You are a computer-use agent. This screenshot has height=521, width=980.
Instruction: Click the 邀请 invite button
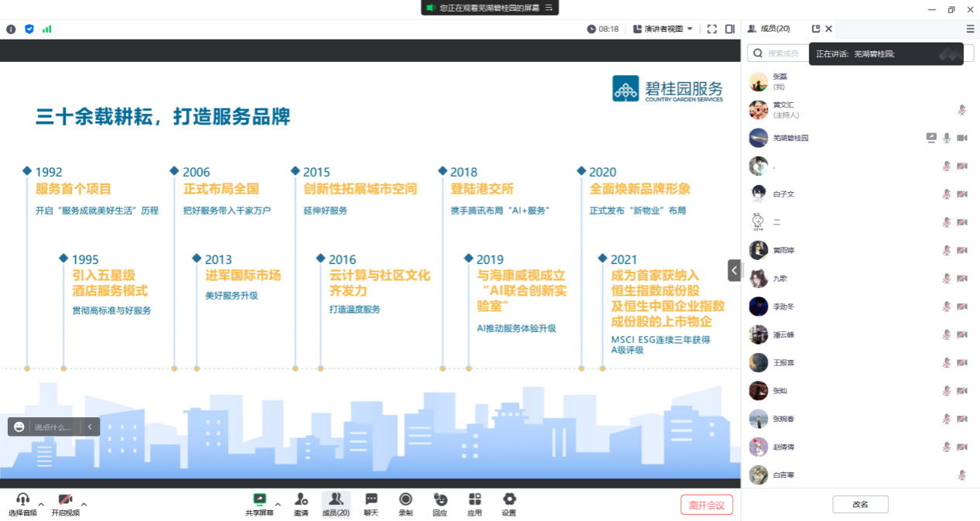pyautogui.click(x=301, y=503)
